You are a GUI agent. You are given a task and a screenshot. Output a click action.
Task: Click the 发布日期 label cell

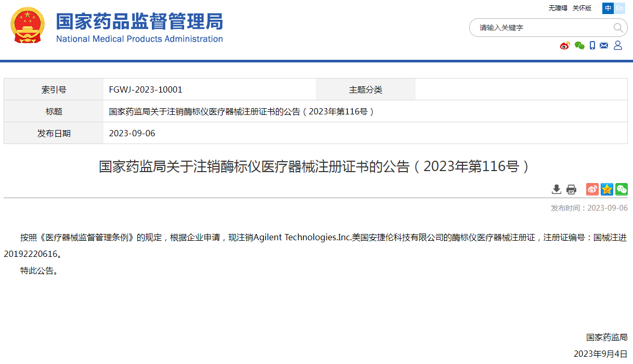pos(54,133)
